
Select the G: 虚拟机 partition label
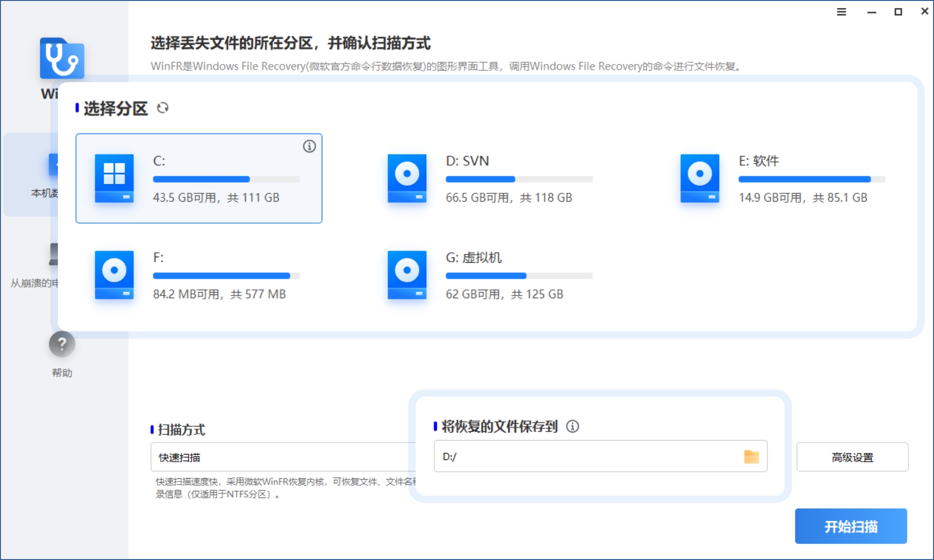[x=473, y=258]
